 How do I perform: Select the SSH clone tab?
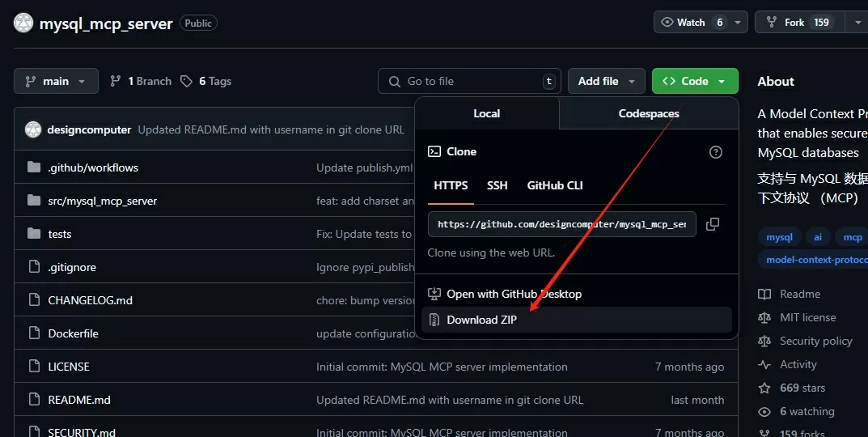coord(498,185)
